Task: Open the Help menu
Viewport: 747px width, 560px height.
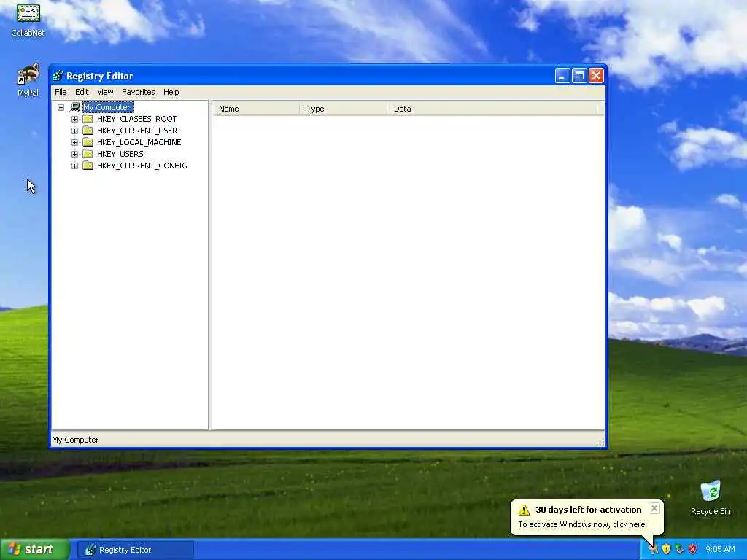Action: pyautogui.click(x=171, y=92)
